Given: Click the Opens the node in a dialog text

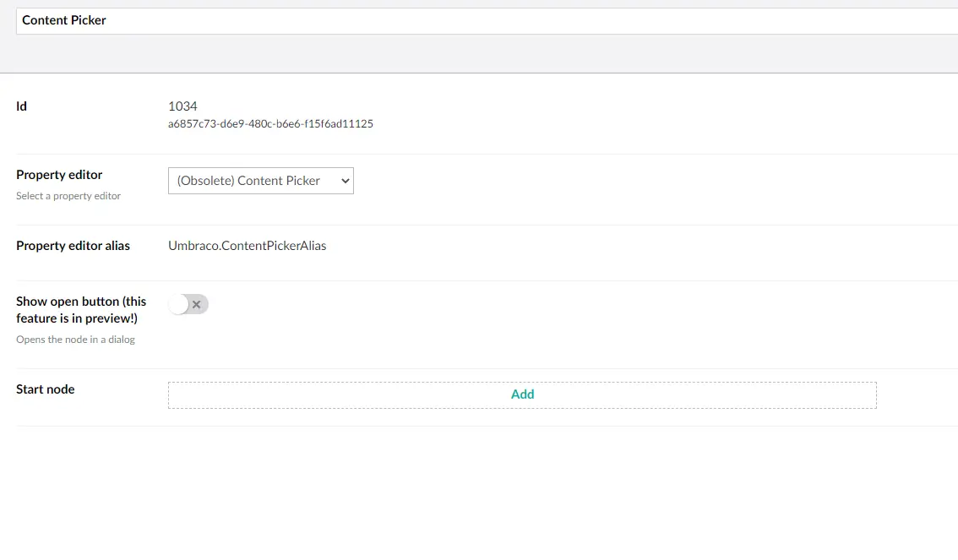Looking at the screenshot, I should tap(75, 339).
